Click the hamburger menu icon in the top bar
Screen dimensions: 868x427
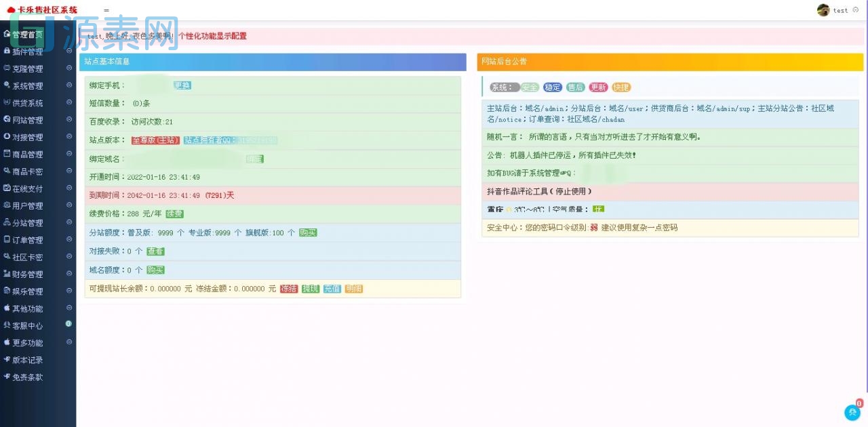(106, 11)
